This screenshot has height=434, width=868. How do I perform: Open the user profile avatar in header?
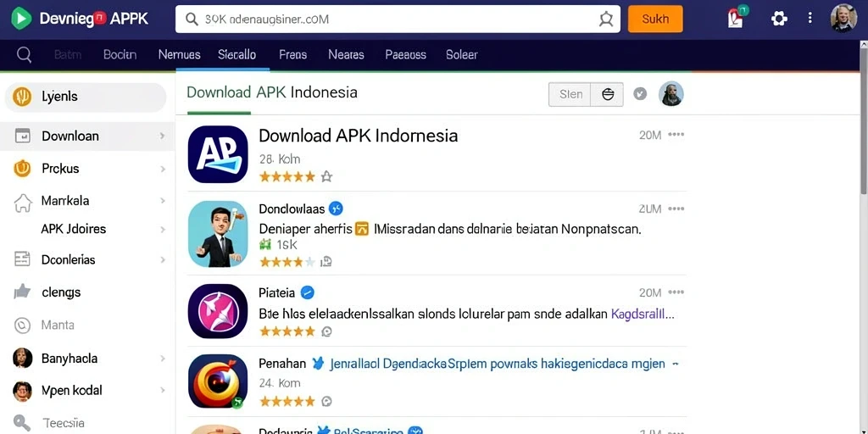(843, 19)
